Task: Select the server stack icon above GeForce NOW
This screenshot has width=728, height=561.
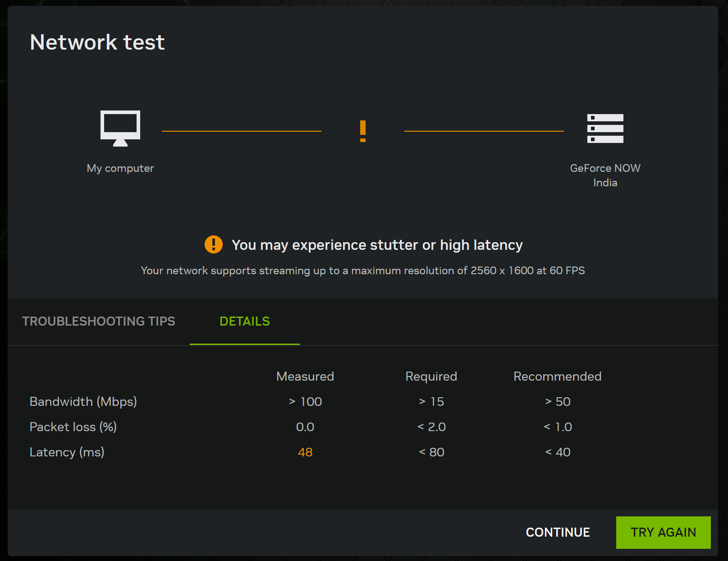Action: click(605, 129)
